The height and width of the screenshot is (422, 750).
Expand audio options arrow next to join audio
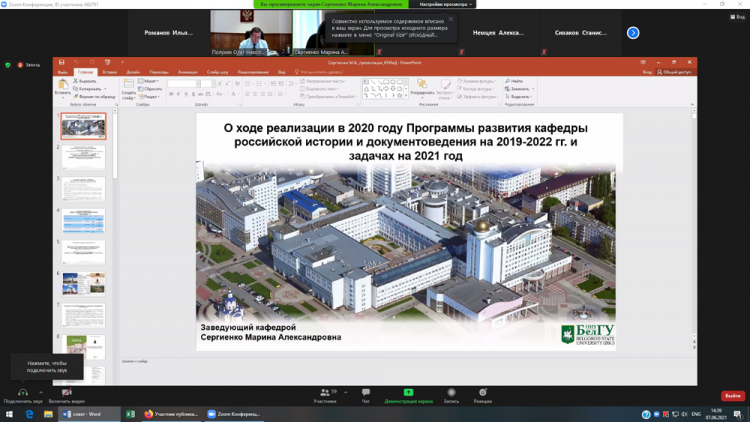(x=41, y=392)
